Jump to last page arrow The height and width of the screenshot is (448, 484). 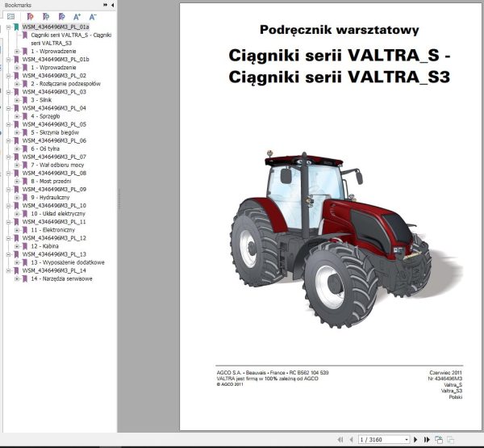[427, 439]
